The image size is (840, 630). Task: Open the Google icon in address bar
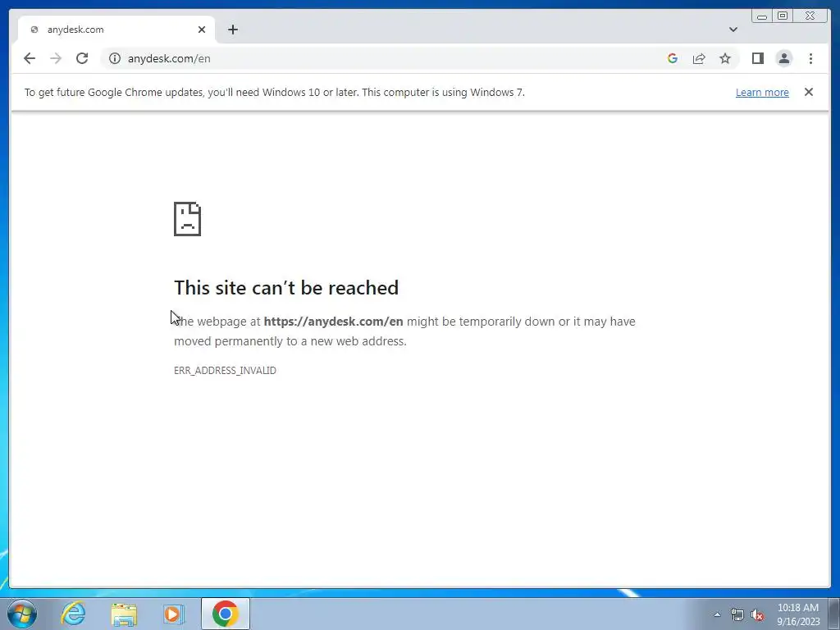pos(673,58)
